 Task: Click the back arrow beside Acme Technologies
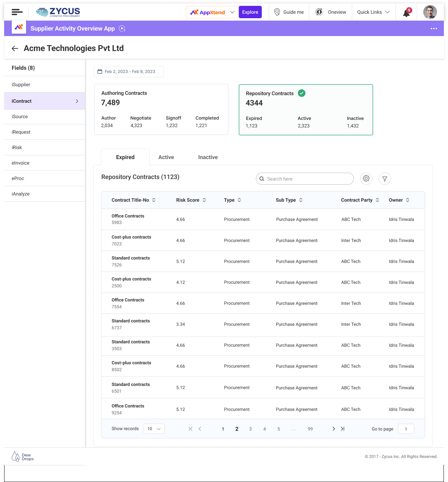click(15, 48)
